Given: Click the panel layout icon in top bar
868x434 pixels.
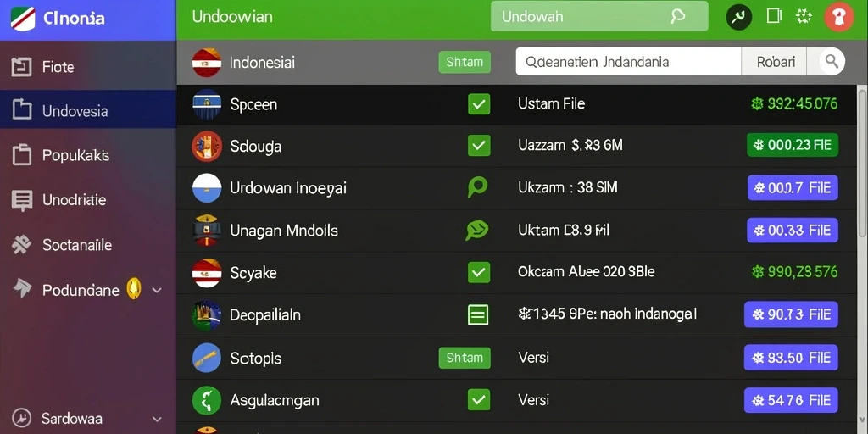Looking at the screenshot, I should coord(773,16).
